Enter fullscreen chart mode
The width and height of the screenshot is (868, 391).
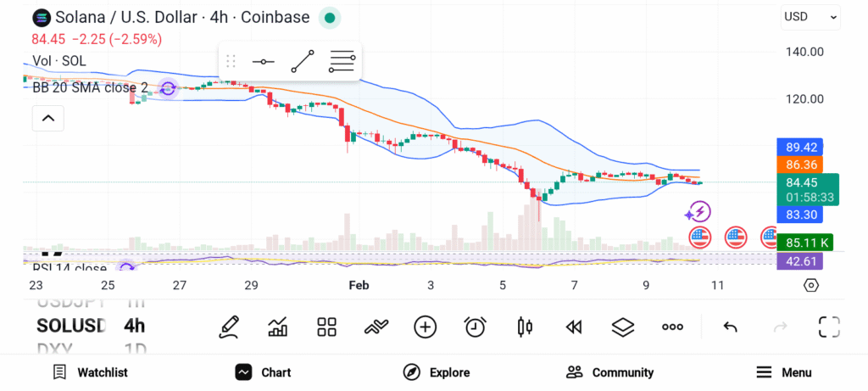tap(828, 327)
